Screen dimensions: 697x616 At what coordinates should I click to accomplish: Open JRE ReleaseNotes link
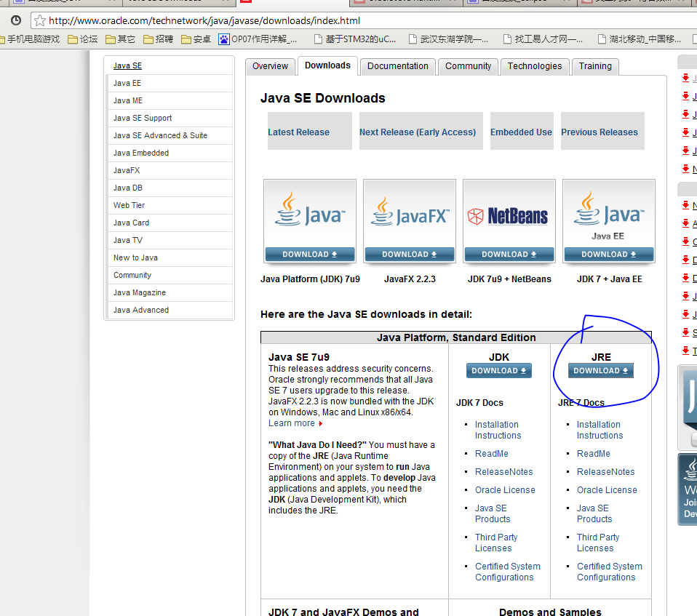(x=605, y=472)
